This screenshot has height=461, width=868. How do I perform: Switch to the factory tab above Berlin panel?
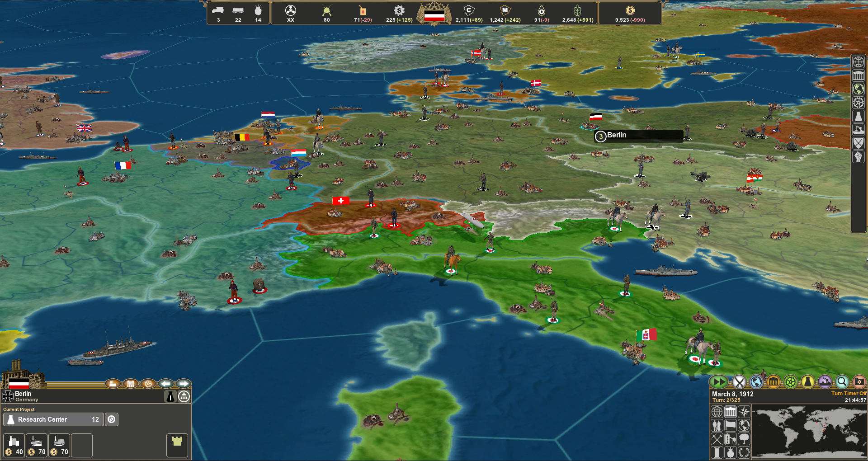tap(113, 384)
